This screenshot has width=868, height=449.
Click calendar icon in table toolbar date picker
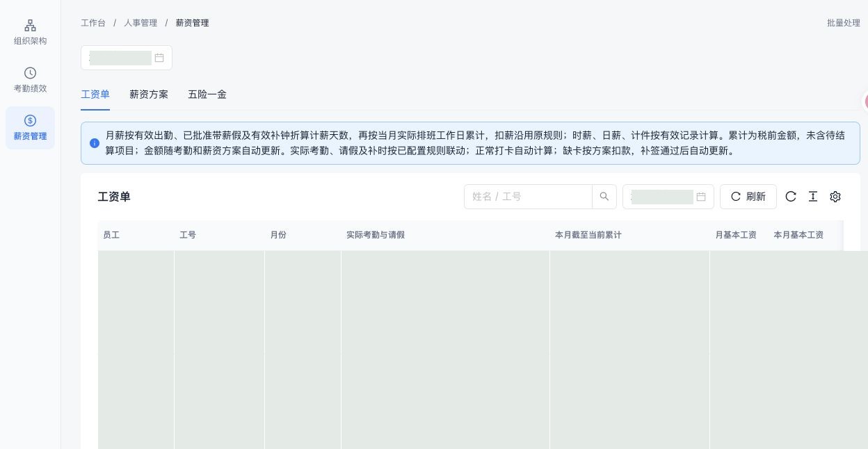(x=701, y=197)
